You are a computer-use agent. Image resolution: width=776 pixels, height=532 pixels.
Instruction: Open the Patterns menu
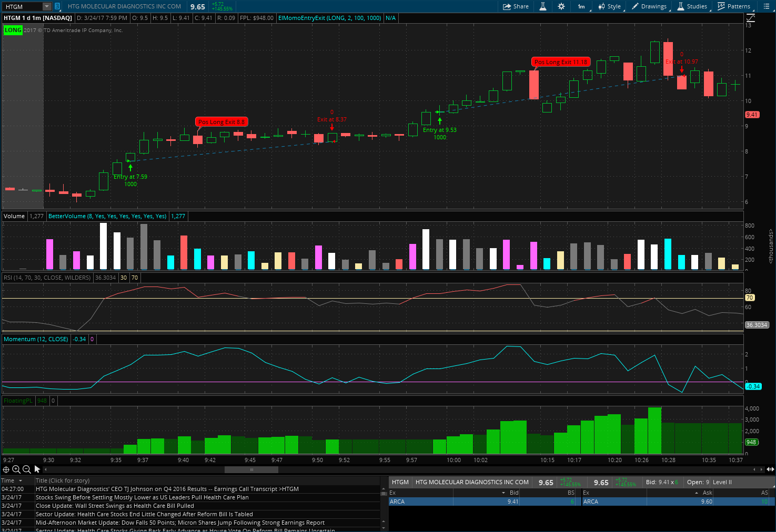coord(734,6)
